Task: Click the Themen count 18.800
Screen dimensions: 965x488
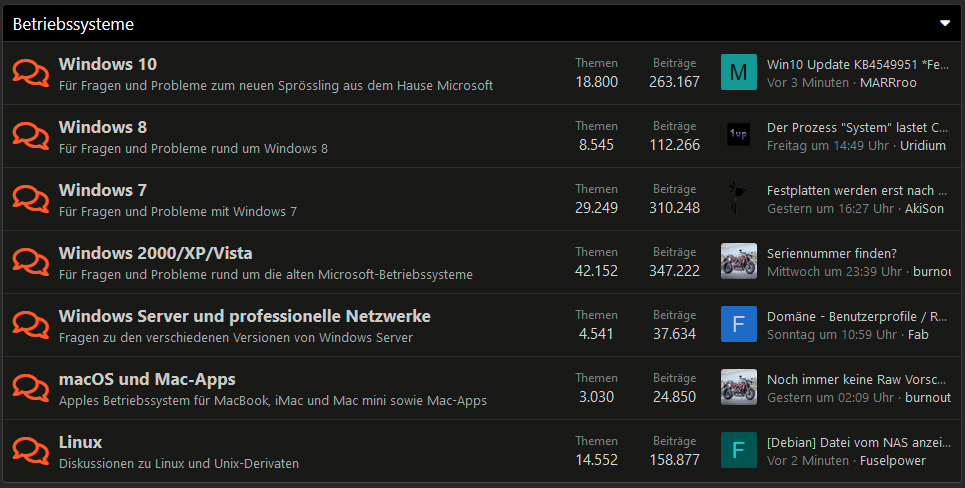Action: (596, 82)
